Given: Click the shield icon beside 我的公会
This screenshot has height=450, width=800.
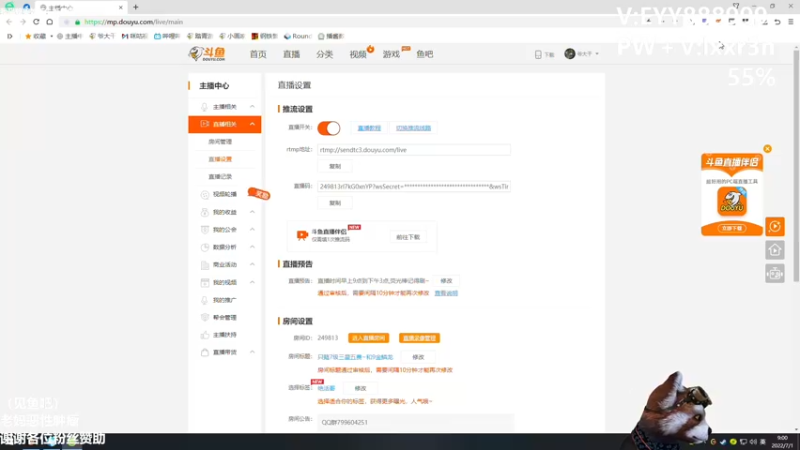Looking at the screenshot, I should tap(205, 230).
